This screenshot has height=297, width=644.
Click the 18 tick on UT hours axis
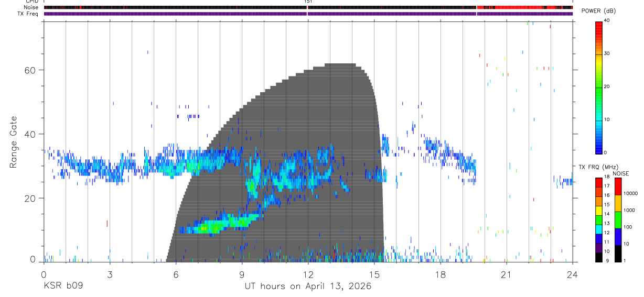[x=441, y=273]
